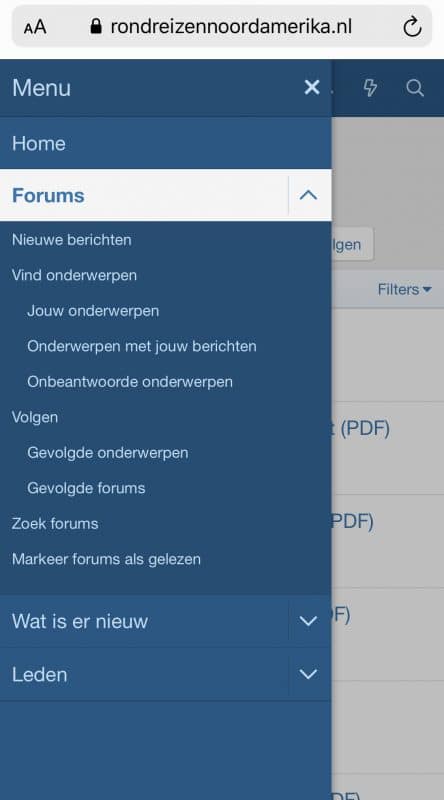Open Onderwerpen met jouw berichten
The width and height of the screenshot is (444, 800).
pyautogui.click(x=142, y=346)
